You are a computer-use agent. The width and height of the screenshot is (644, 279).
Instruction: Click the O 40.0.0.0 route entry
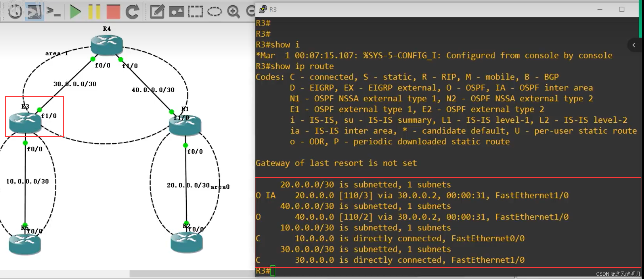click(x=412, y=217)
